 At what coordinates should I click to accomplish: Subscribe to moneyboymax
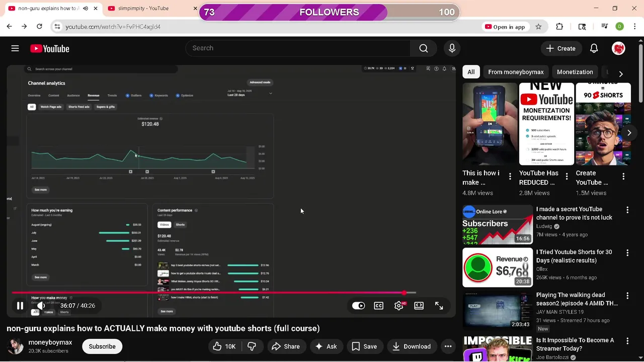point(102,346)
